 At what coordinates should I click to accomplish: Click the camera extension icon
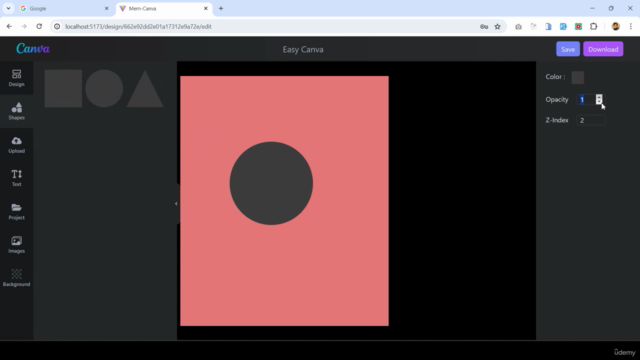coord(518,27)
